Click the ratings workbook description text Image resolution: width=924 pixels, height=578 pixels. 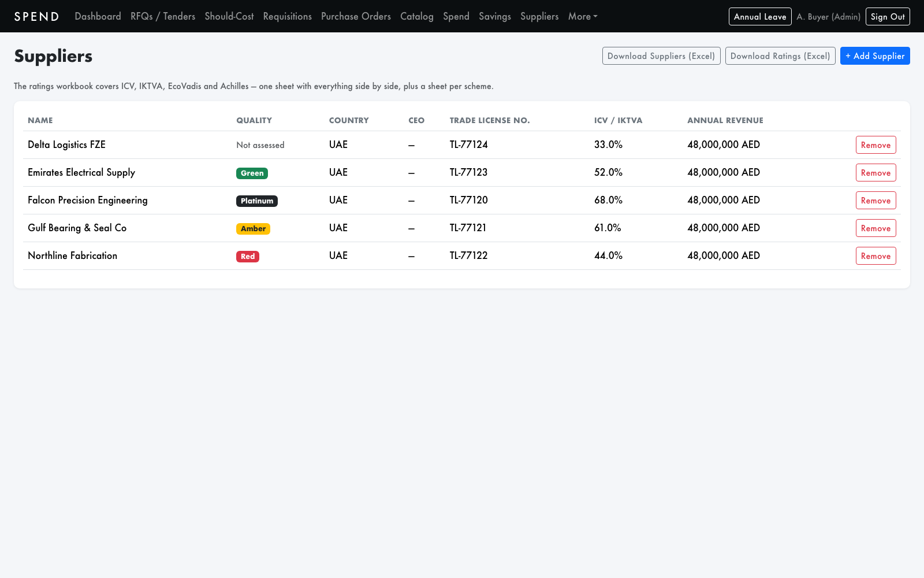254,86
